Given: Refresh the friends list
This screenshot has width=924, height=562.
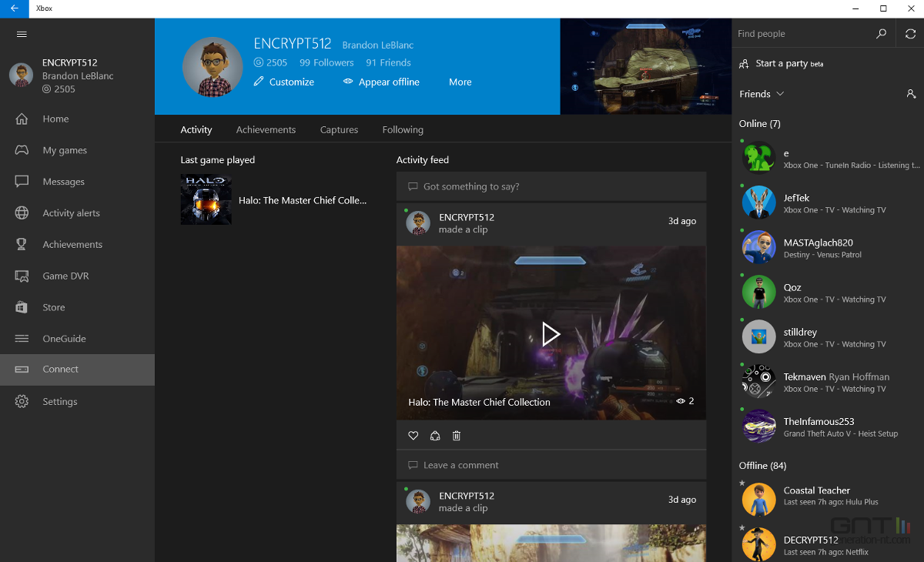Looking at the screenshot, I should pyautogui.click(x=910, y=34).
